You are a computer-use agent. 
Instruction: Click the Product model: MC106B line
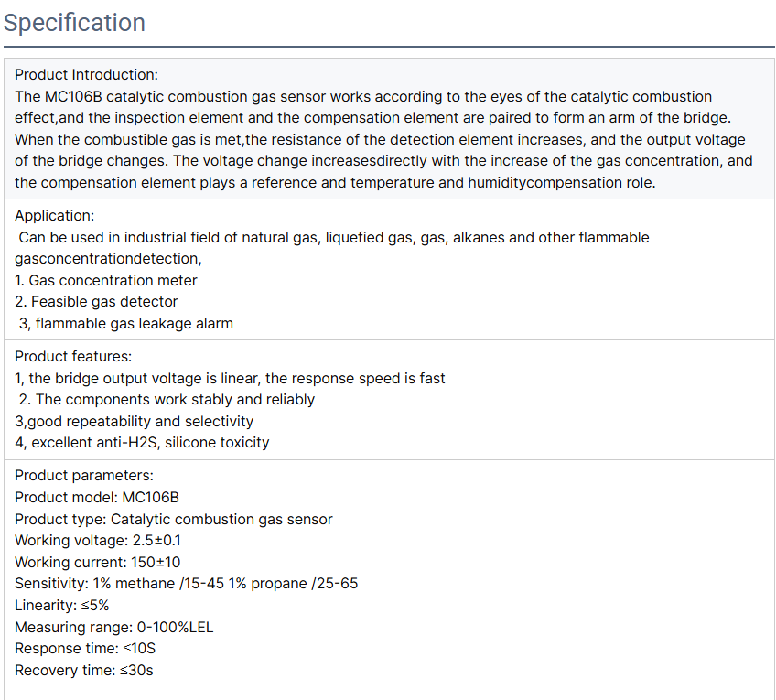[97, 497]
